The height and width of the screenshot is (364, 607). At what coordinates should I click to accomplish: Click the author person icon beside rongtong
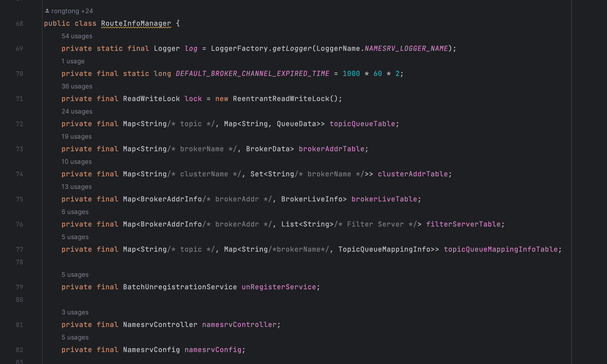coord(47,11)
